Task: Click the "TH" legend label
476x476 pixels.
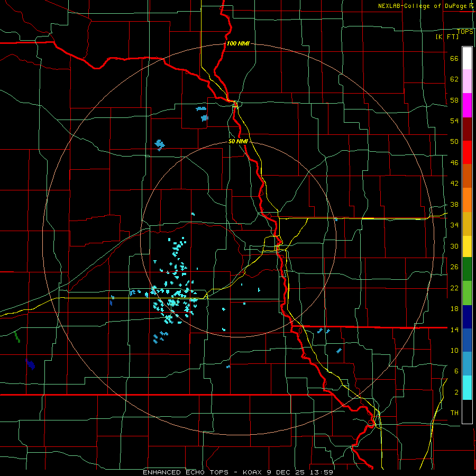Action: 454,413
